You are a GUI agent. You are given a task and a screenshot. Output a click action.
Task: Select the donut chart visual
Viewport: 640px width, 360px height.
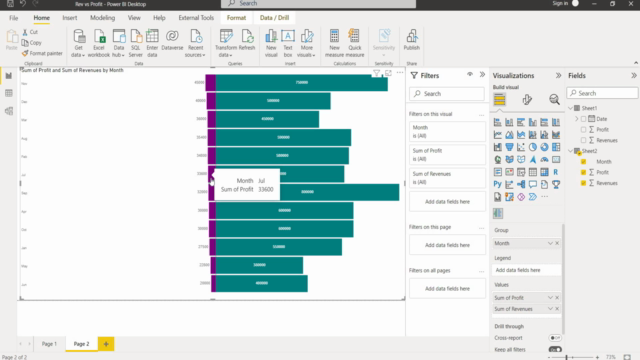544,147
